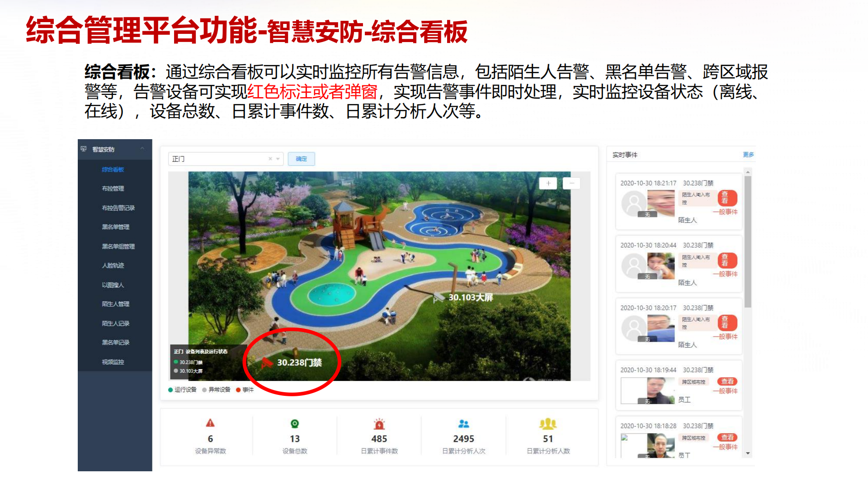Viewport: 868px width, 488px height.
Task: Click the face thumbnail of 18:19:44 event
Action: click(660, 390)
